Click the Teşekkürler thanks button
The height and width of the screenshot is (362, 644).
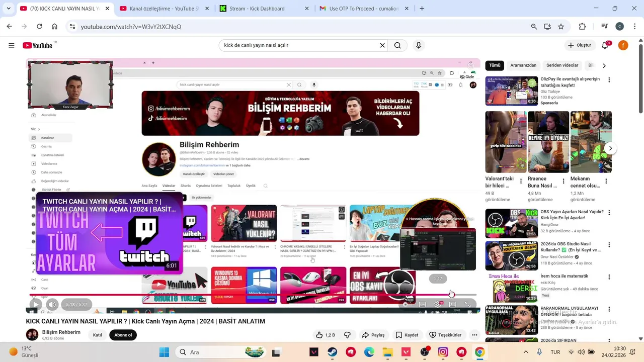445,335
